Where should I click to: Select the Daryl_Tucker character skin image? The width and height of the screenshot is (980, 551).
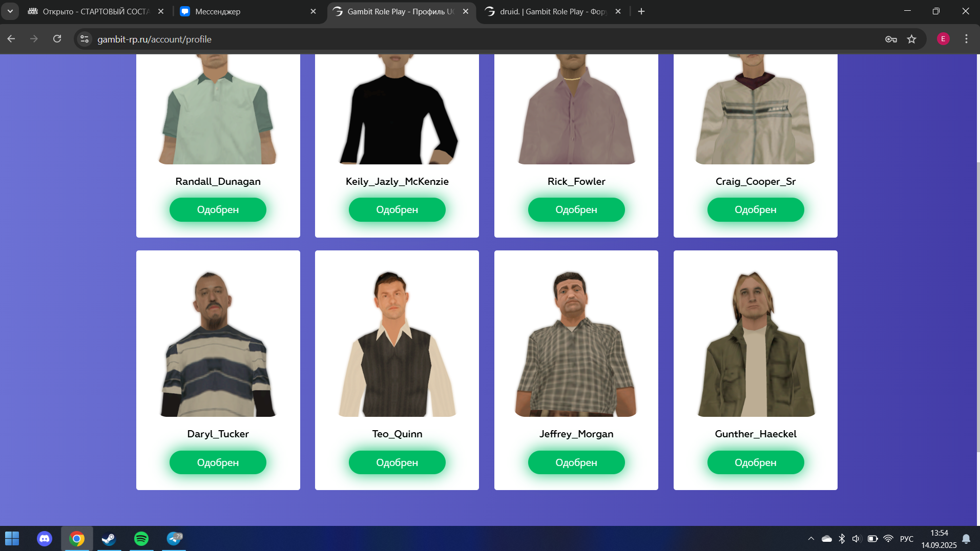pos(218,344)
